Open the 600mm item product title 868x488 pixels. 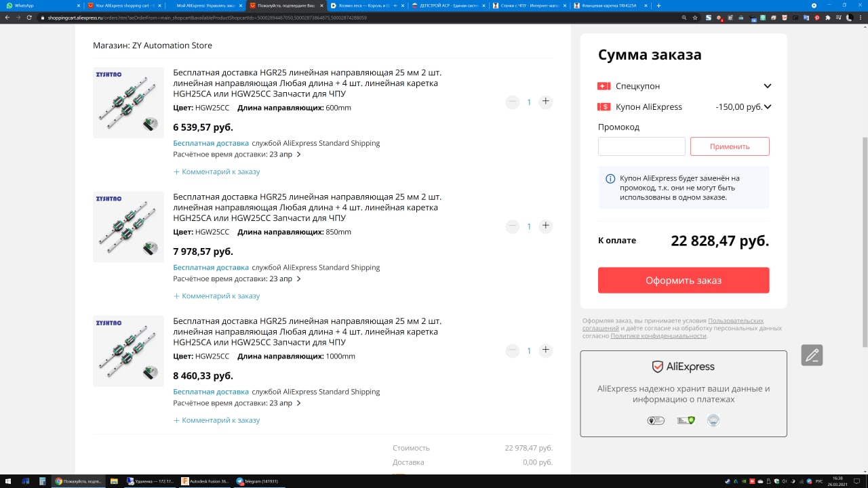(307, 83)
